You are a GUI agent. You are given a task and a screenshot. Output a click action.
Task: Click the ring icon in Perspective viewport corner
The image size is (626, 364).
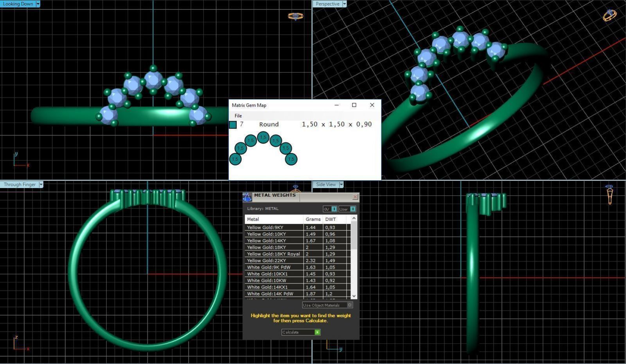pos(609,15)
